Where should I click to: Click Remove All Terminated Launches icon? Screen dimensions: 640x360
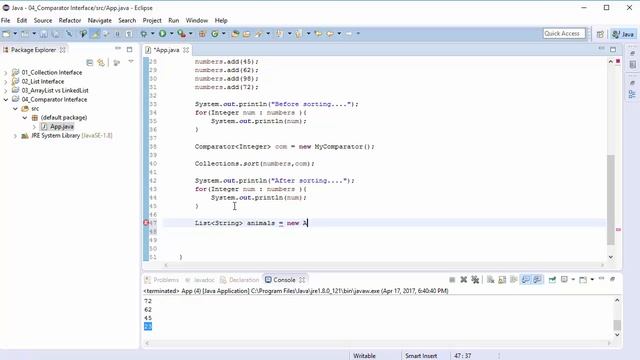pos(475,280)
